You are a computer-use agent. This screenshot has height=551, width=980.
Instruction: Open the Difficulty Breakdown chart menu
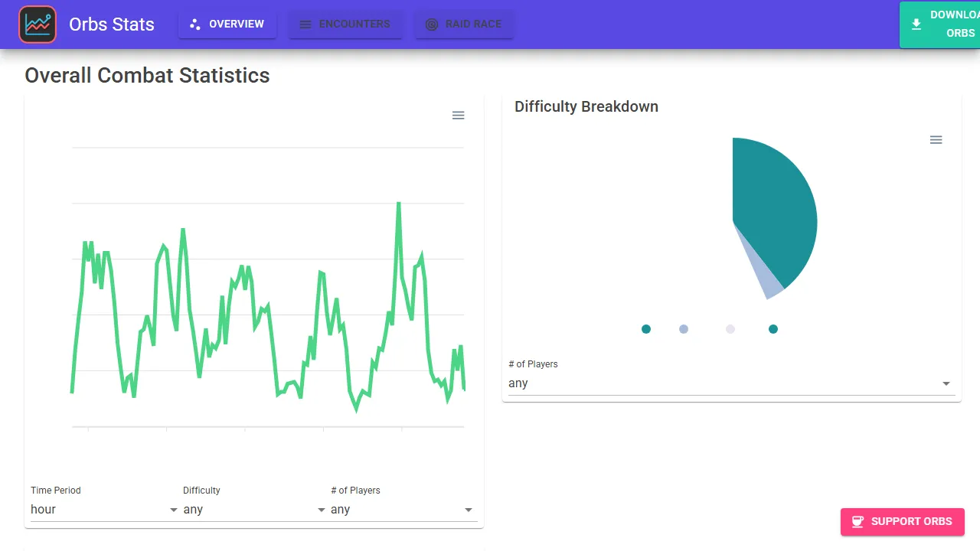(x=936, y=139)
